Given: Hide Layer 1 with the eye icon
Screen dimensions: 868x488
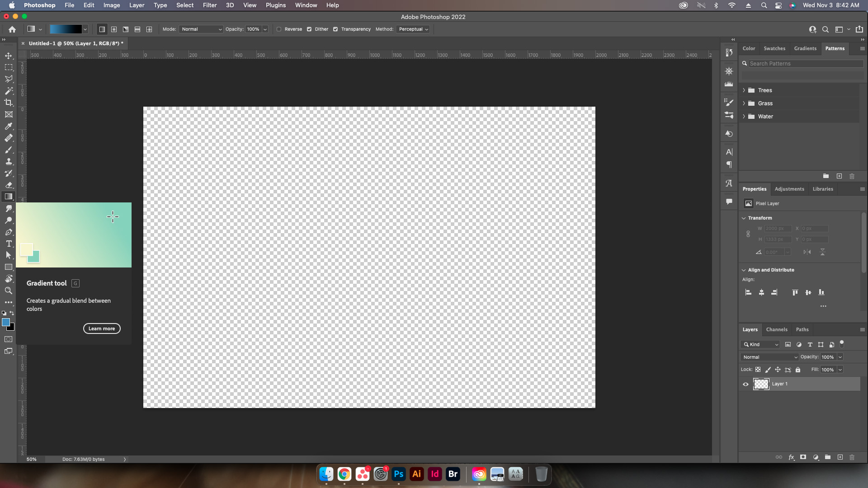Looking at the screenshot, I should 746,384.
